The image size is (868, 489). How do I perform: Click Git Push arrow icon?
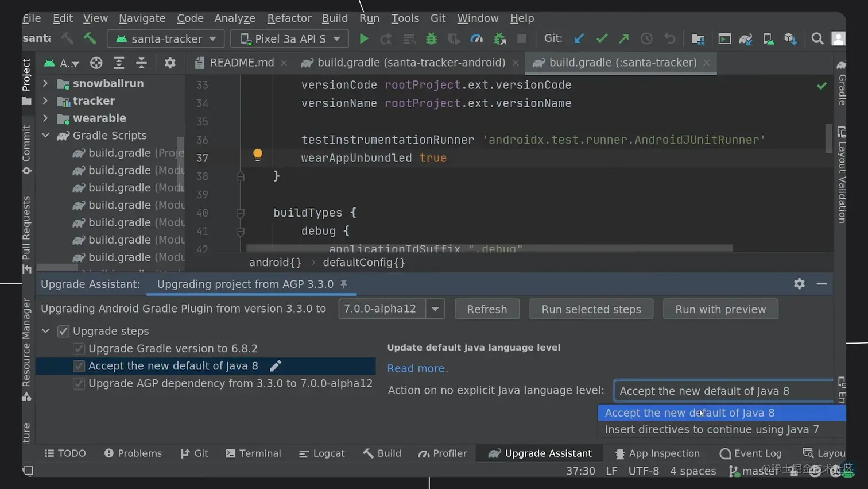click(x=624, y=38)
